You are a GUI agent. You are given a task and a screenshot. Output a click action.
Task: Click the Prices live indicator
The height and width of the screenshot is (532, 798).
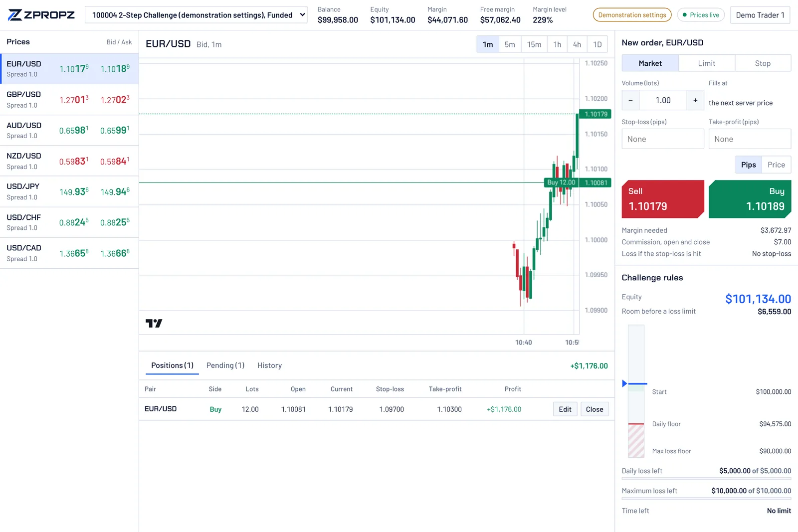point(701,15)
